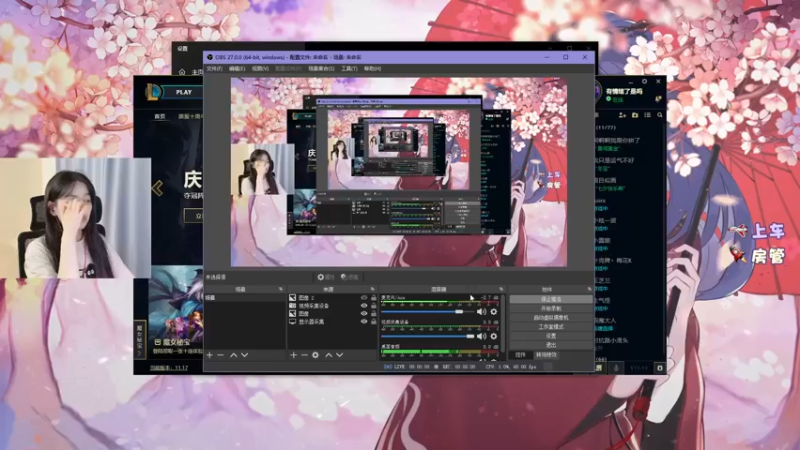Viewport: 800px width, 450px height.
Task: Click the Audio Mixer vertical scrollbar
Action: pyautogui.click(x=504, y=322)
